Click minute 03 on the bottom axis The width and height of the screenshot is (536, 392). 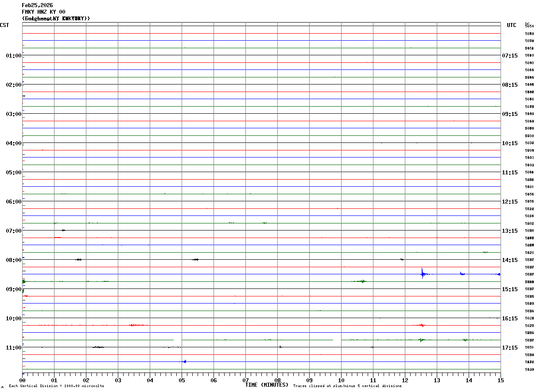118,380
